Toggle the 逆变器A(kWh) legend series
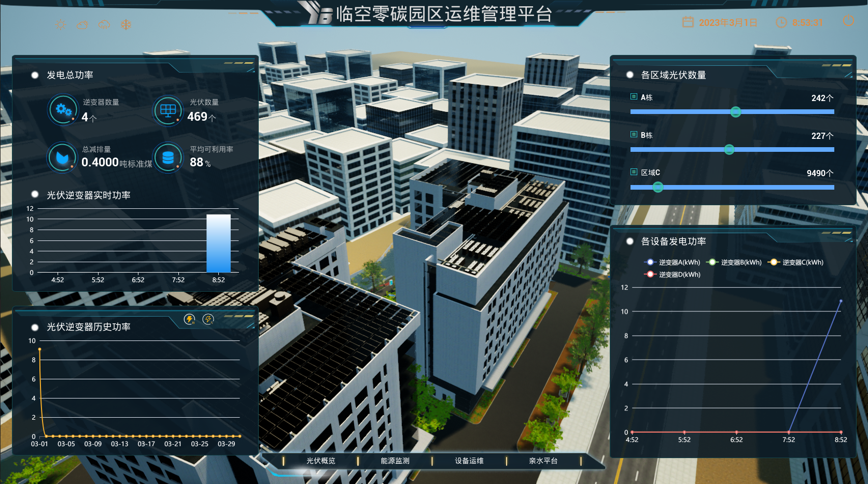Screen dimensions: 868x484 (673, 262)
